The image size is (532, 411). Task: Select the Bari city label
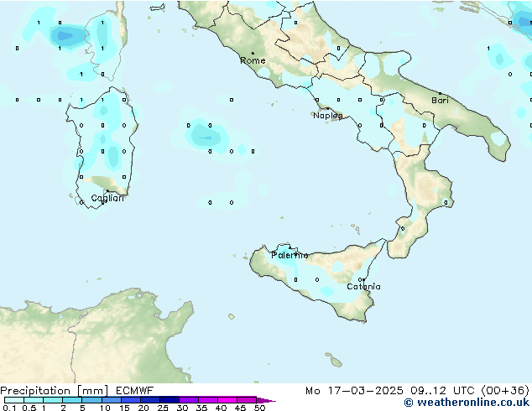(440, 101)
